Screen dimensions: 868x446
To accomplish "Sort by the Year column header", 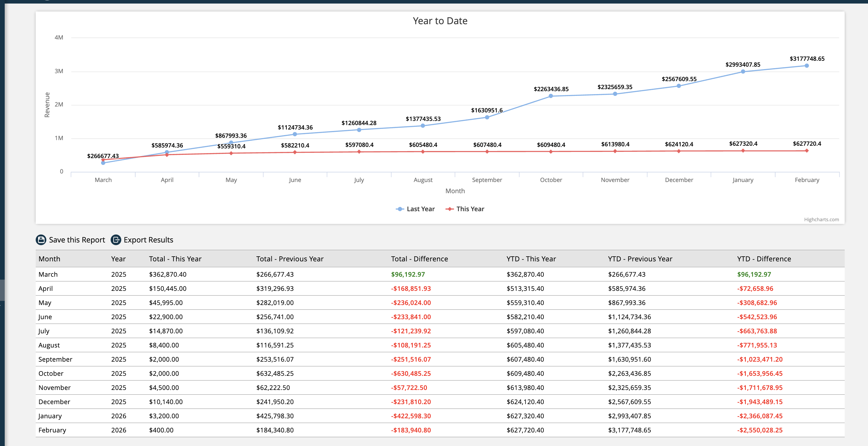I will pos(118,259).
